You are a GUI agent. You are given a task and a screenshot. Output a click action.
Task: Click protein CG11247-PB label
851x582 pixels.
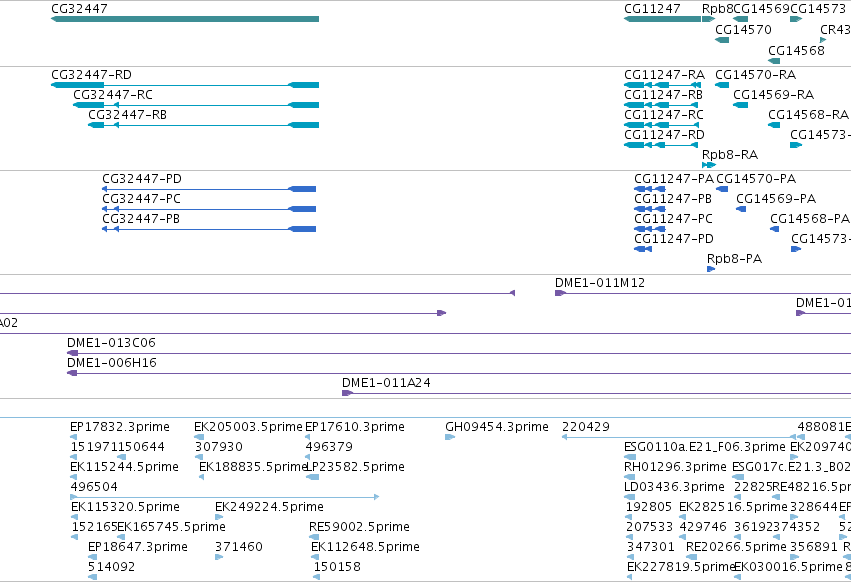point(673,199)
